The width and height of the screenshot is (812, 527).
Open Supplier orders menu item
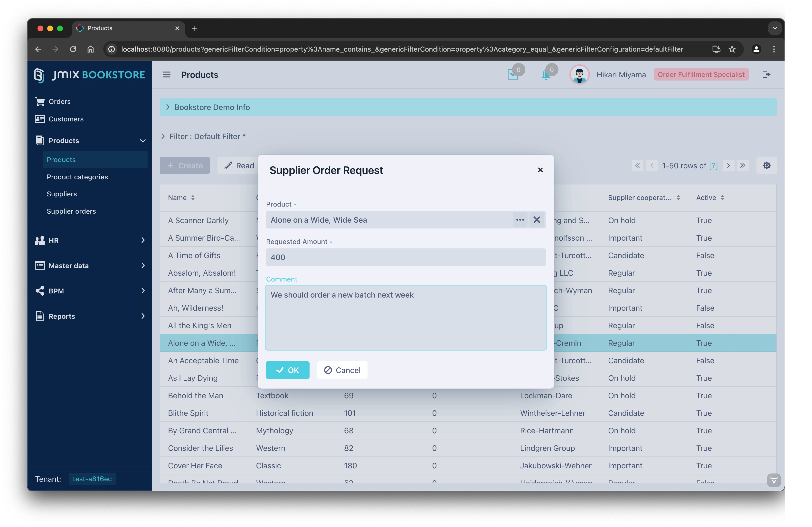(x=71, y=211)
